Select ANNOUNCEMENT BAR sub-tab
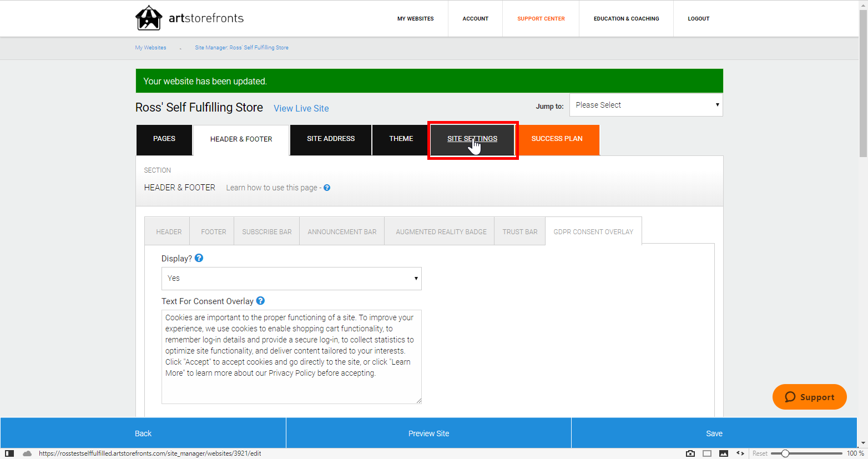 tap(342, 232)
